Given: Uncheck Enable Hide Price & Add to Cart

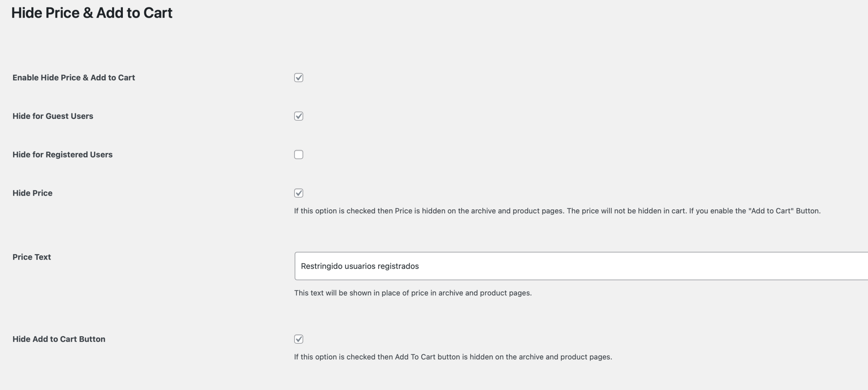Looking at the screenshot, I should [298, 78].
